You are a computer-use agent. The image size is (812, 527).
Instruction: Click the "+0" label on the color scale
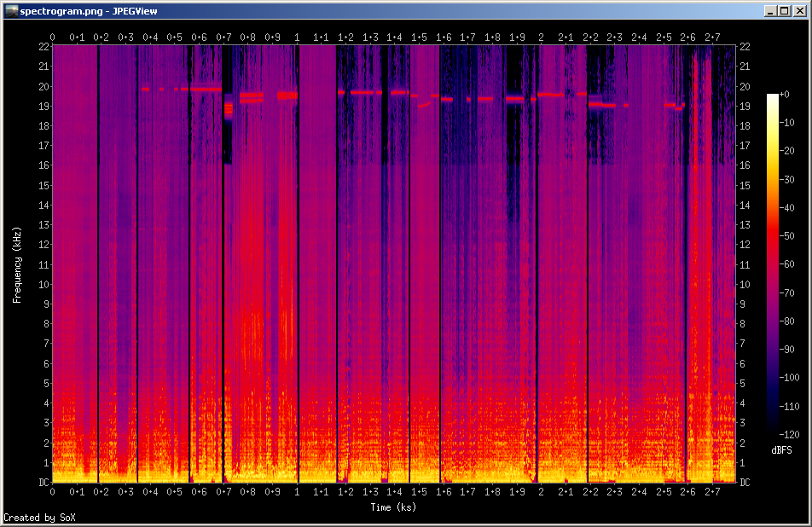(x=784, y=94)
